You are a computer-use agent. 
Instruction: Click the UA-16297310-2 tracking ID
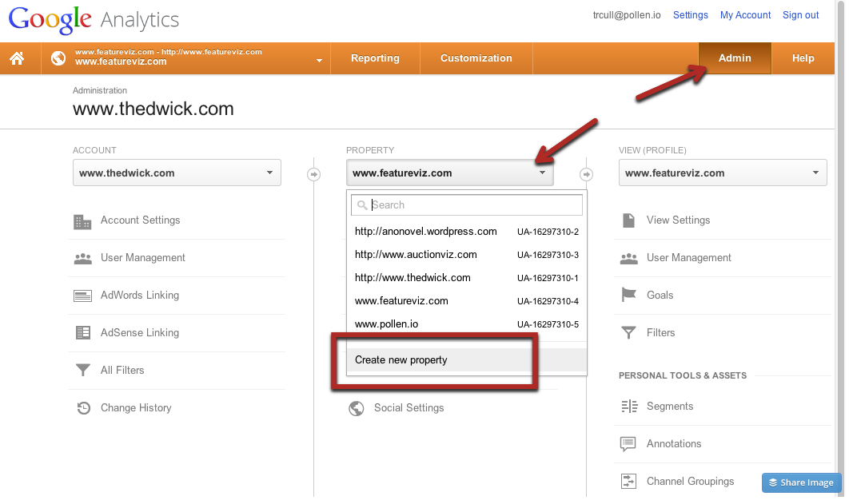pos(548,232)
